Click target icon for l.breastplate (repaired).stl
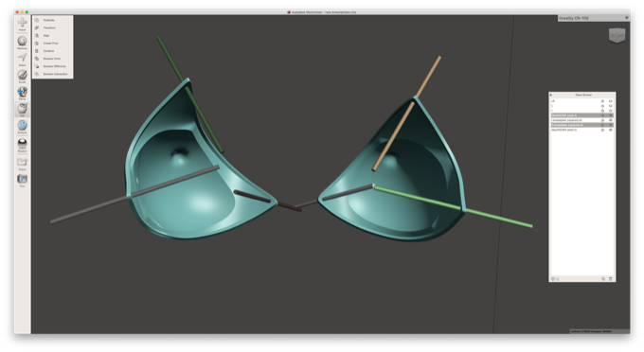 (x=602, y=120)
